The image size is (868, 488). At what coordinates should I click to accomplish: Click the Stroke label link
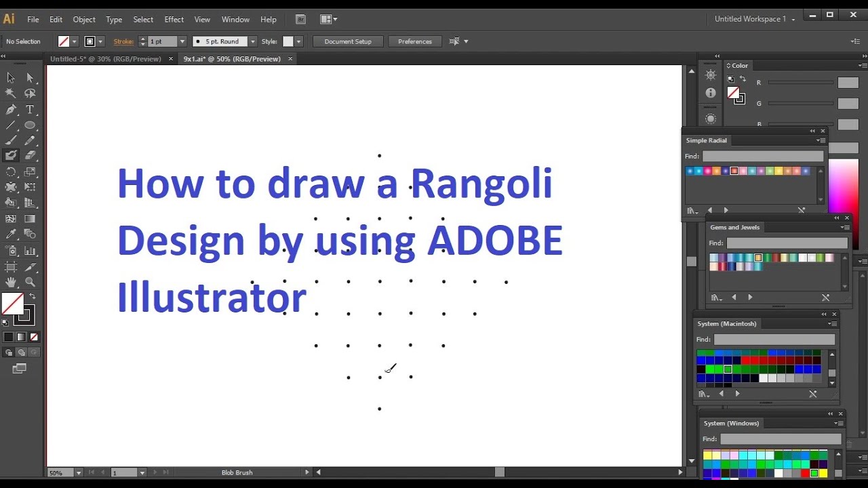[123, 41]
